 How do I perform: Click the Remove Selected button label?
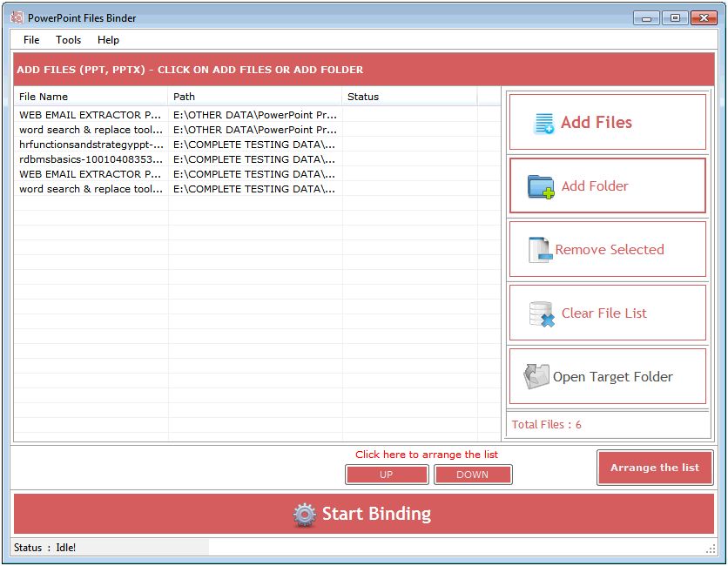click(x=610, y=249)
